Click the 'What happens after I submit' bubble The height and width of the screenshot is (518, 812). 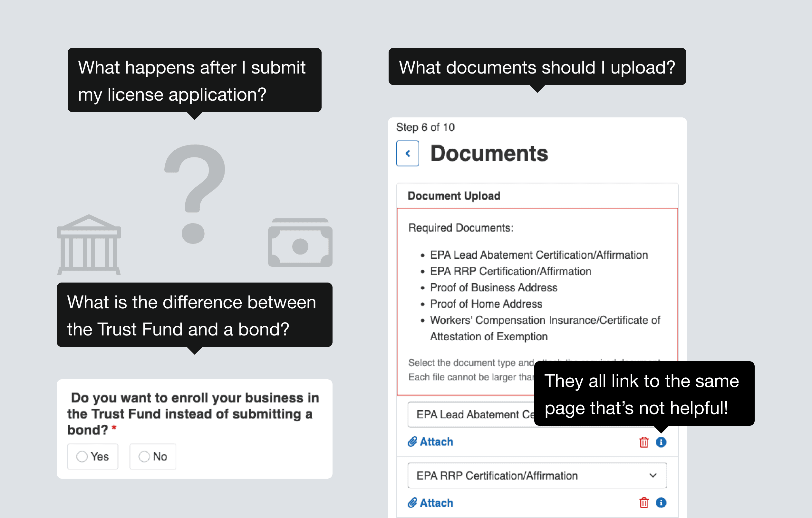coord(194,80)
